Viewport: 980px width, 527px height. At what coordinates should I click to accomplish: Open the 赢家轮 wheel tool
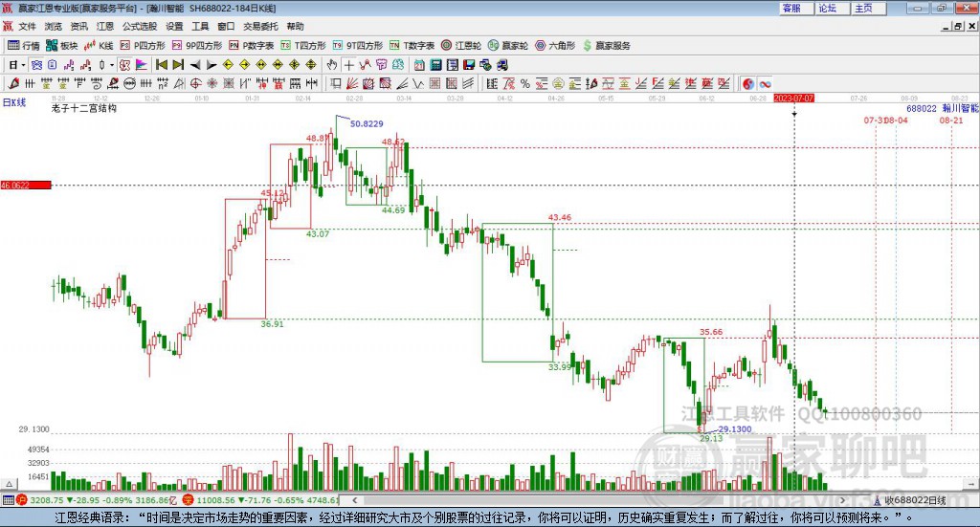[x=508, y=46]
